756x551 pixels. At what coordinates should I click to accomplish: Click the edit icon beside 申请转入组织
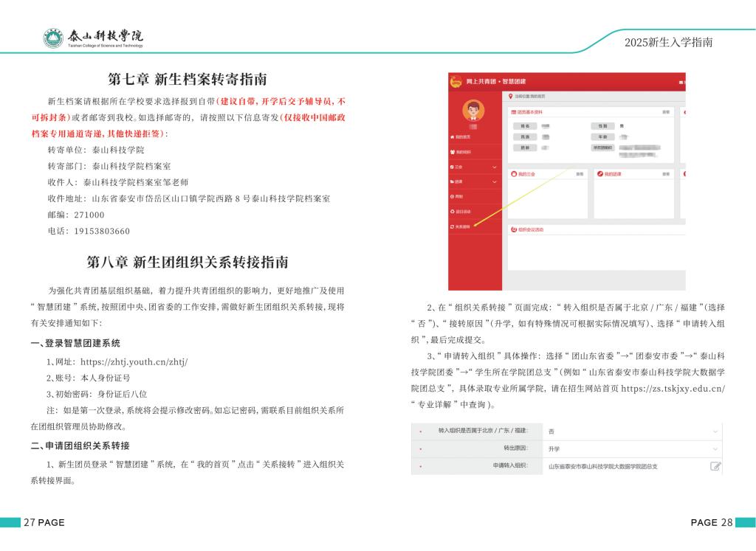pos(715,466)
